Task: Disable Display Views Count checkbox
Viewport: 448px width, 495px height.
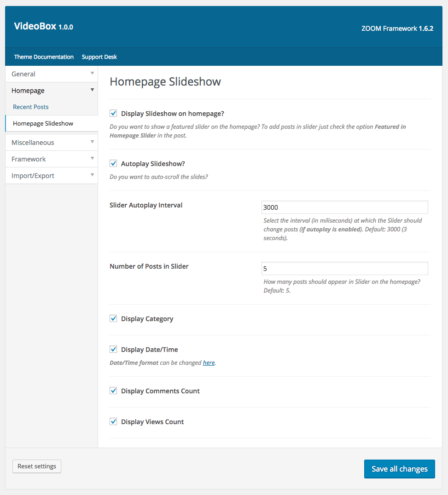Action: 113,421
